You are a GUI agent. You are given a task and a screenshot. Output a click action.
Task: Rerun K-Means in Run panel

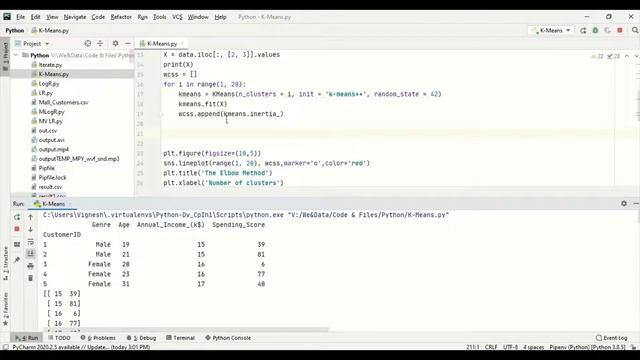(x=17, y=217)
